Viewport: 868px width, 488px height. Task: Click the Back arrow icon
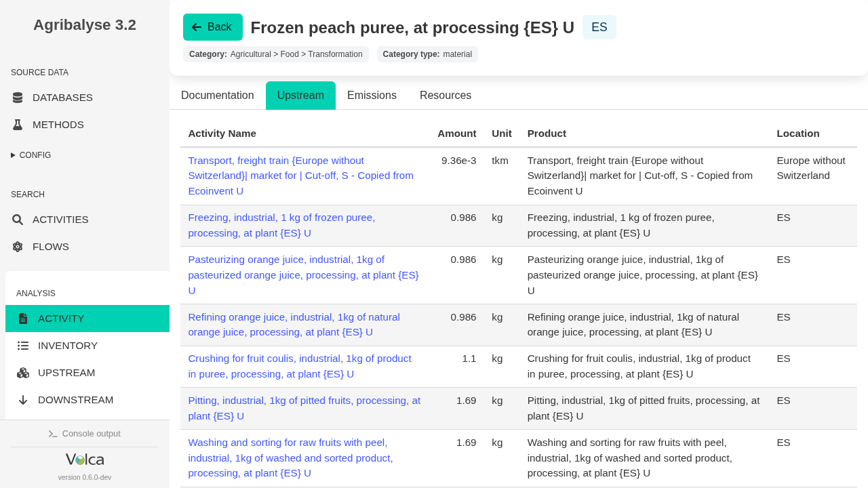pos(197,27)
